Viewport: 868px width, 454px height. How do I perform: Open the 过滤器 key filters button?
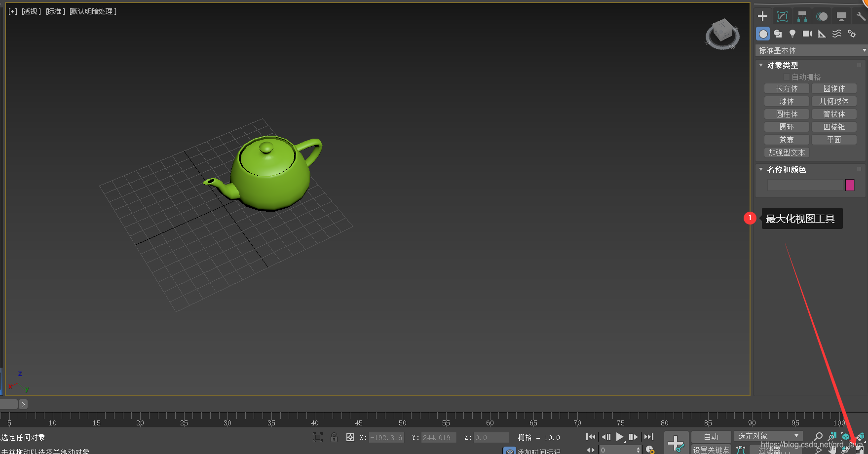pos(774,450)
